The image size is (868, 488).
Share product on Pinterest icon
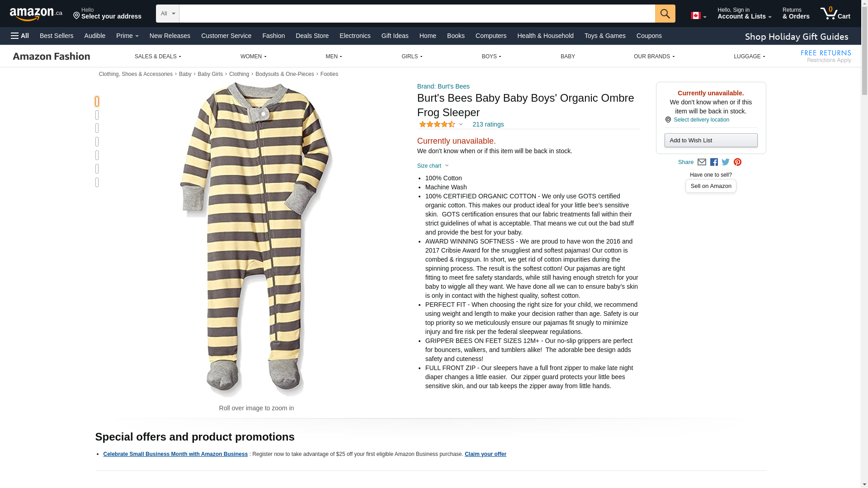737,162
